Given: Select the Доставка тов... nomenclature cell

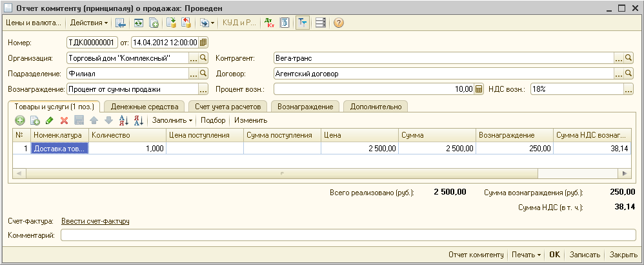Looking at the screenshot, I should (x=60, y=149).
